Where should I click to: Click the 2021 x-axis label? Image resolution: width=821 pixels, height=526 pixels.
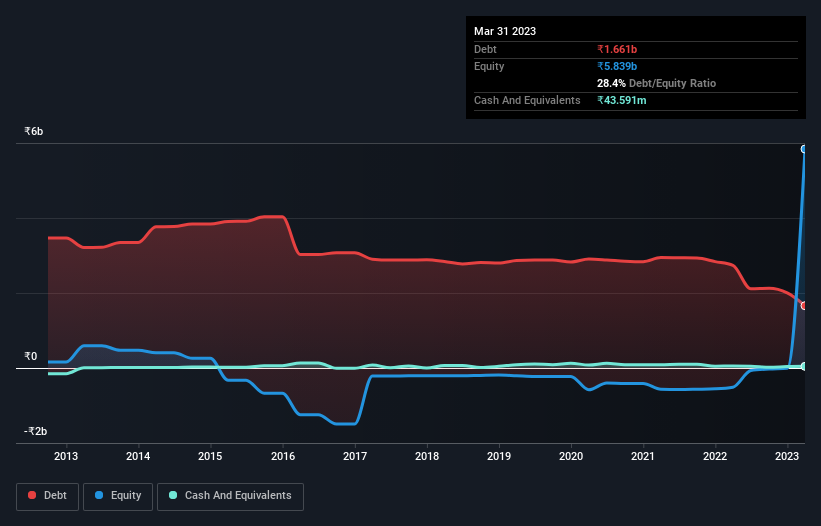[642, 456]
